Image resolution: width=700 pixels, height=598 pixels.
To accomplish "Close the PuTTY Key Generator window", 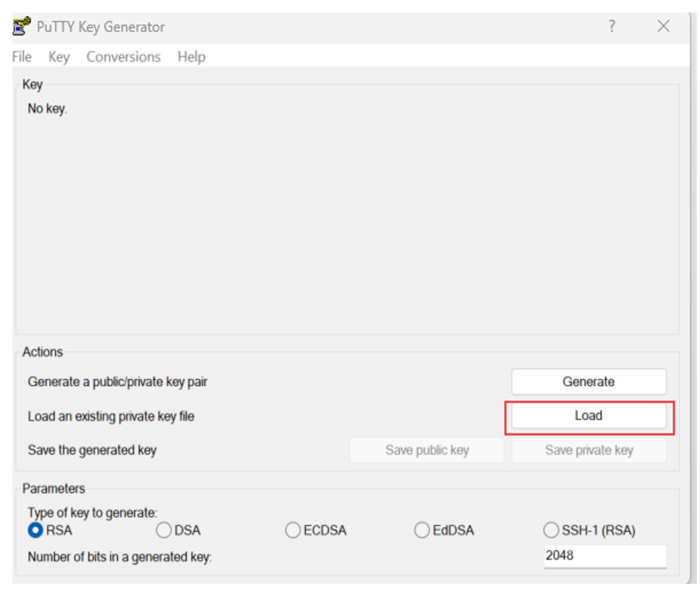I will pyautogui.click(x=663, y=27).
